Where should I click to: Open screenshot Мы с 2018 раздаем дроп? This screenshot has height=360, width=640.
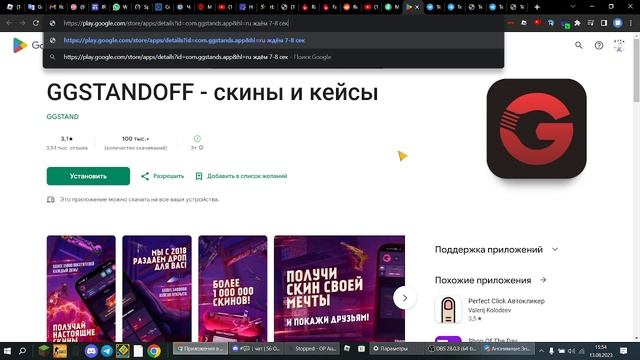(x=157, y=289)
